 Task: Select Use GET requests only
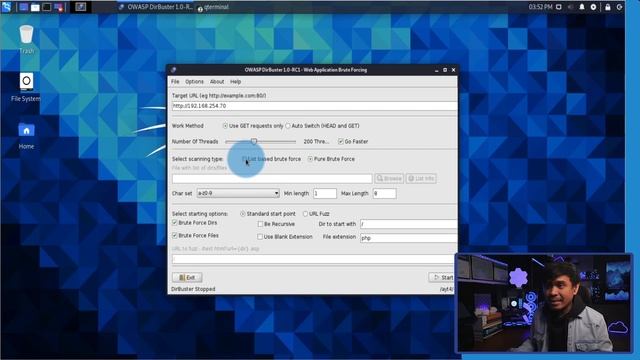click(x=253, y=126)
